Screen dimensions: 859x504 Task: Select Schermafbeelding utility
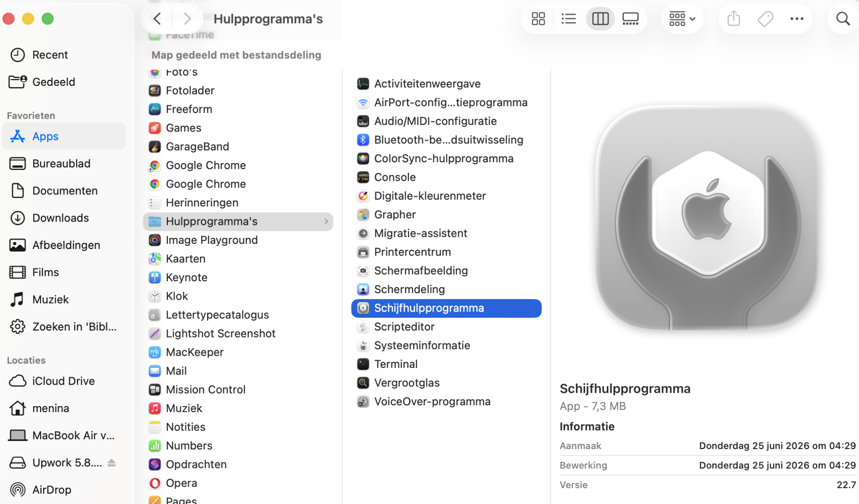(x=446, y=270)
